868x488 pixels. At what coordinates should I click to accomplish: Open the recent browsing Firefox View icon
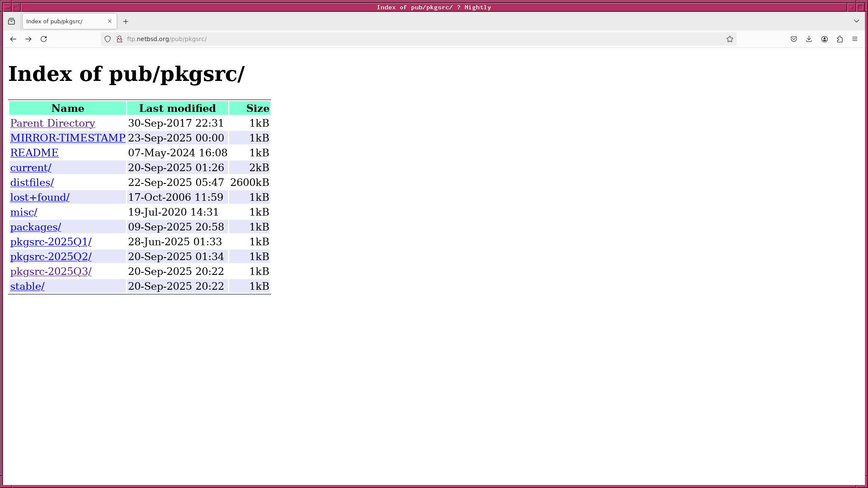(x=11, y=21)
